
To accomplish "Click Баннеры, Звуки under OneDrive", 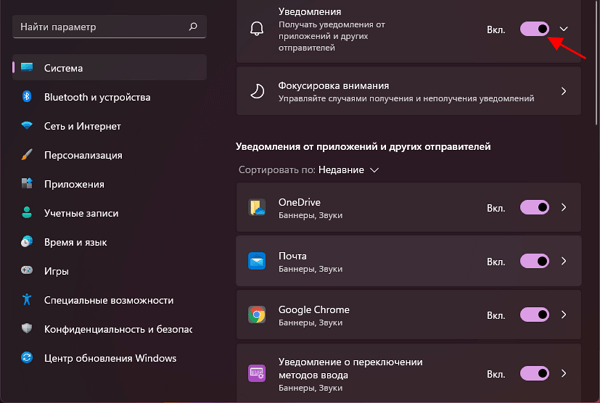I will point(310,215).
